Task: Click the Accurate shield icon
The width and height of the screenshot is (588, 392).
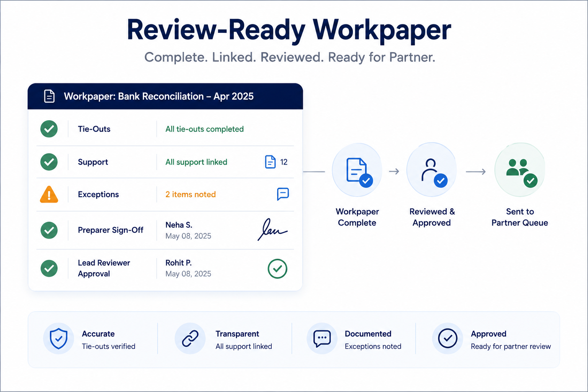Action: (59, 338)
